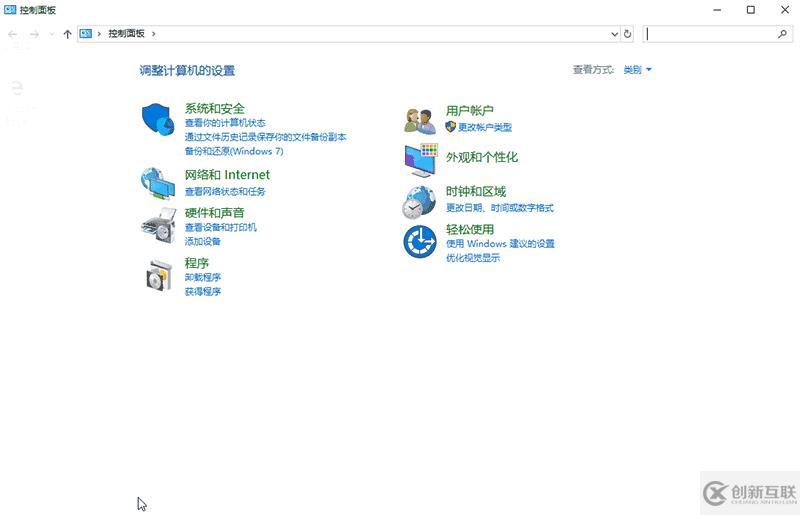
Task: Click the 优化视觉显示 link
Action: (472, 258)
